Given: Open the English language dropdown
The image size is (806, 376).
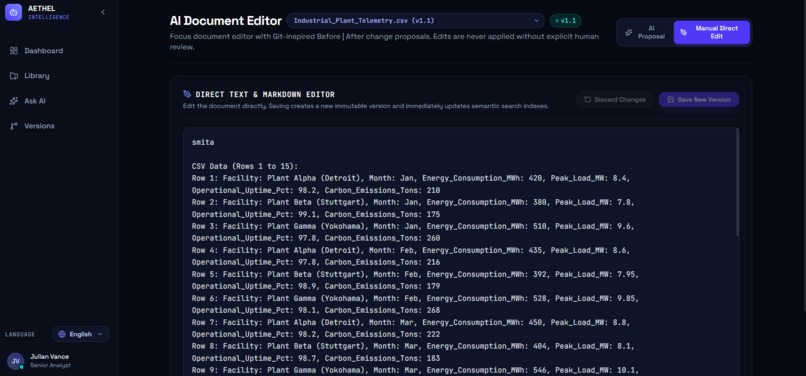Looking at the screenshot, I should [81, 334].
